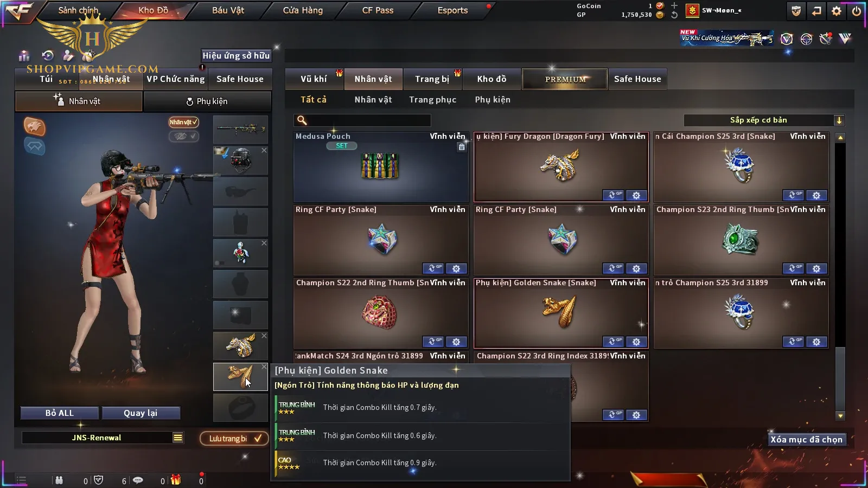Delete Medusa Pouch with the trash icon

(x=462, y=147)
